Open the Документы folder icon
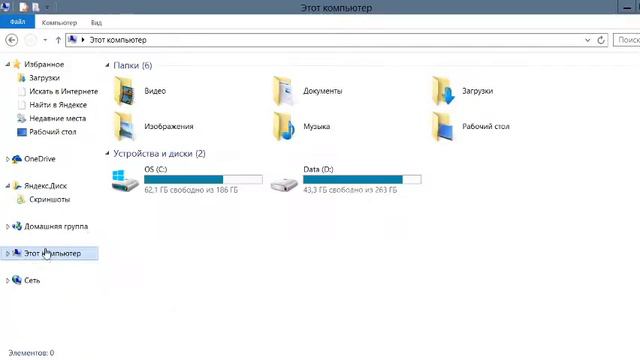640x360 pixels. click(284, 91)
